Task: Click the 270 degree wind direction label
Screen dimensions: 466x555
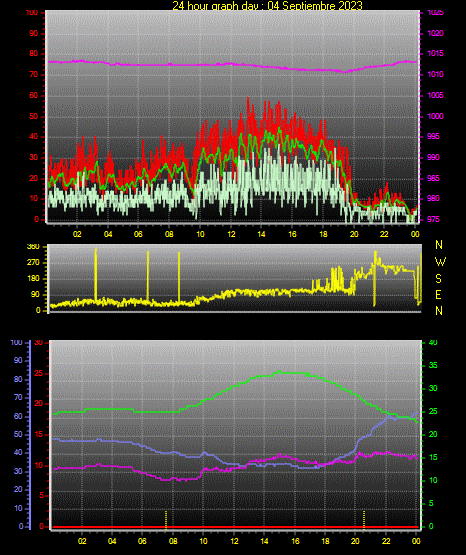Action: pos(33,263)
